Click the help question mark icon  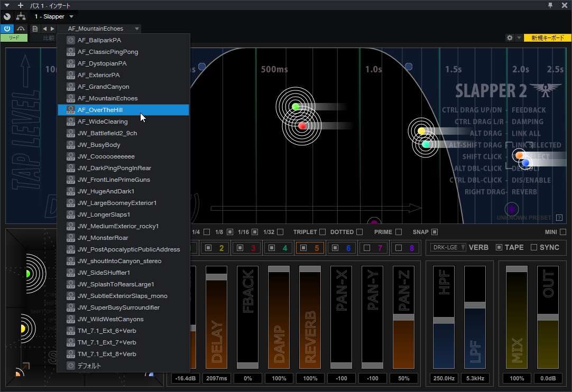(559, 218)
